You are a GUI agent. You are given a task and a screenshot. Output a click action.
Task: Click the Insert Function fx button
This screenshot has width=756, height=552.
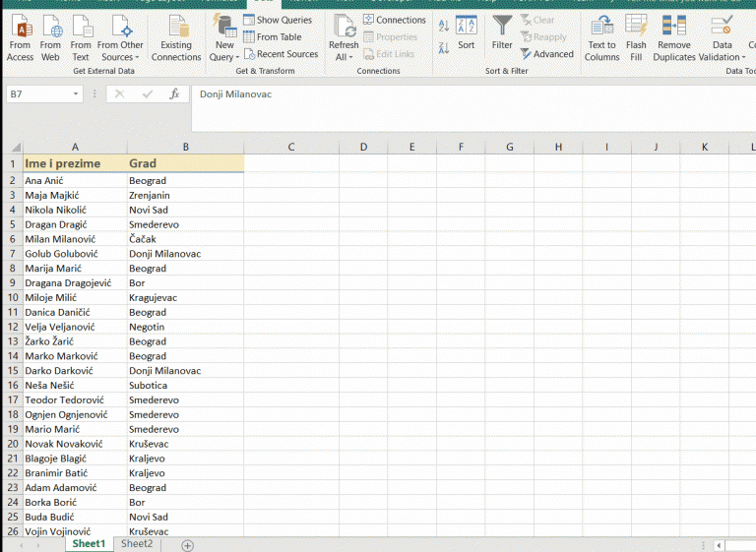click(174, 94)
